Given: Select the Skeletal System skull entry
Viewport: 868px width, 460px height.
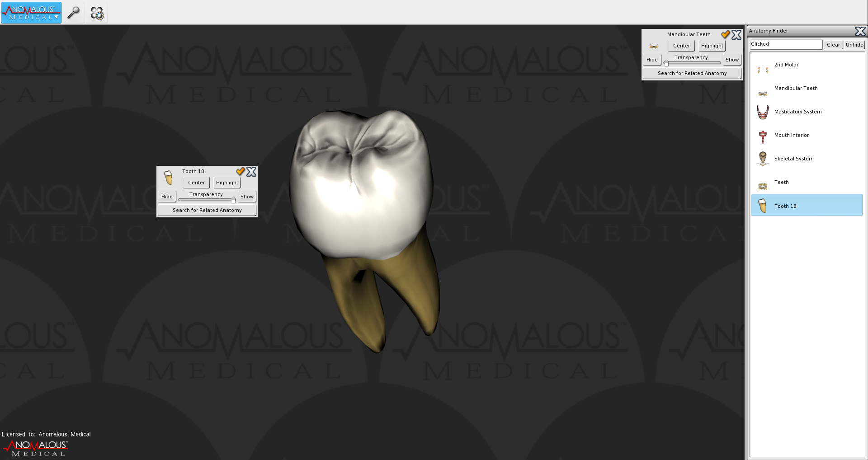Looking at the screenshot, I should (793, 159).
